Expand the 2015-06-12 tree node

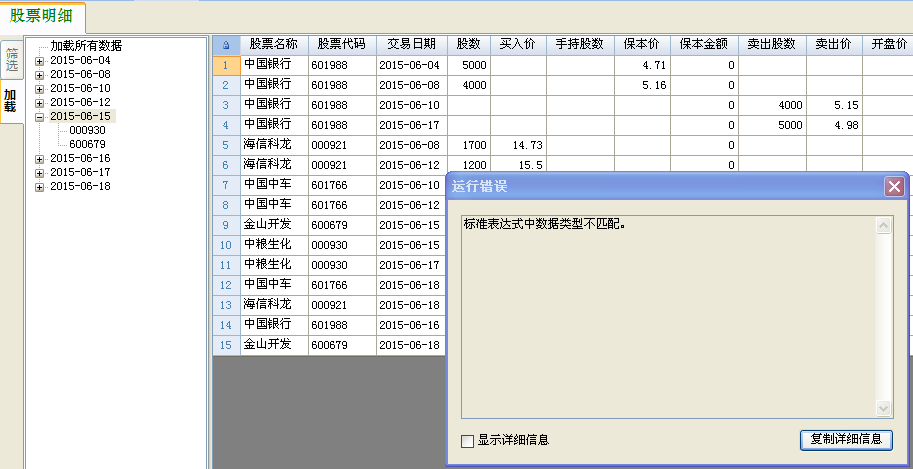point(40,103)
